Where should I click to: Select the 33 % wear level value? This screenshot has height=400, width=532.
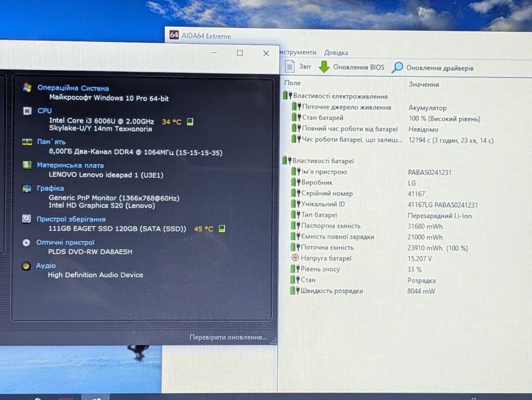pos(414,269)
